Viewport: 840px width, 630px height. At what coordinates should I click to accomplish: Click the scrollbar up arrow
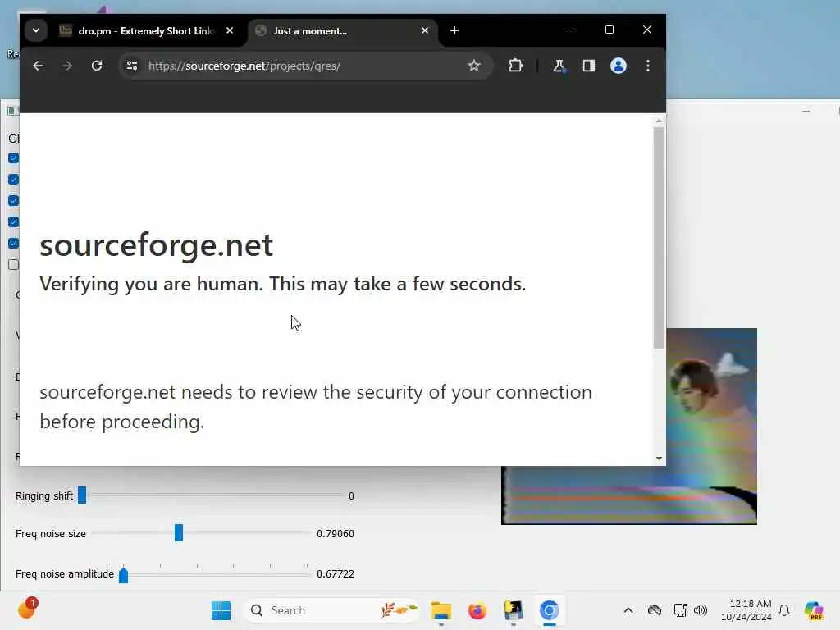coord(659,121)
